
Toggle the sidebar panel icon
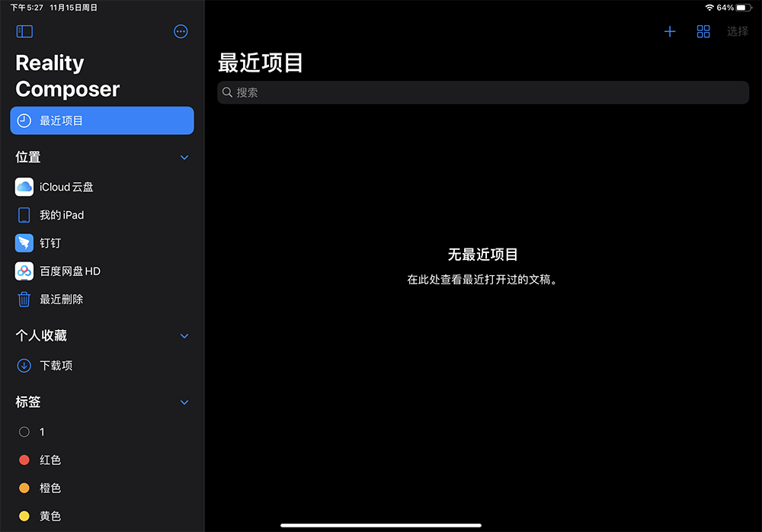tap(24, 31)
